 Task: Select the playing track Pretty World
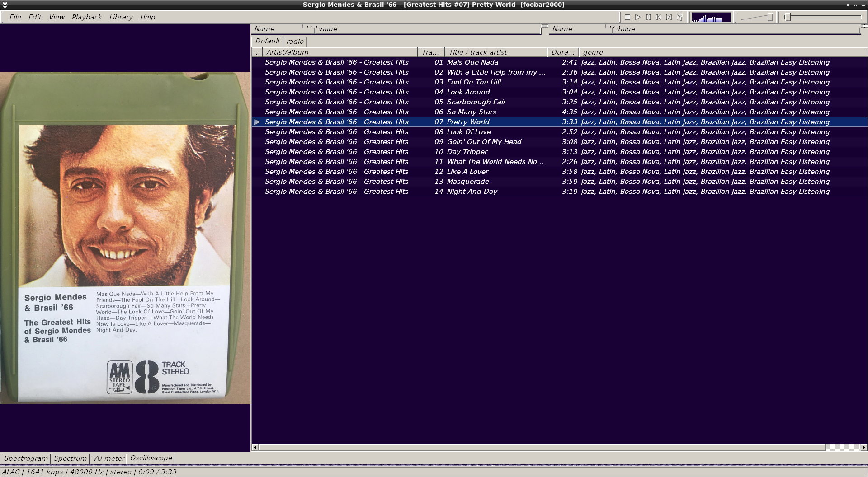pyautogui.click(x=559, y=122)
